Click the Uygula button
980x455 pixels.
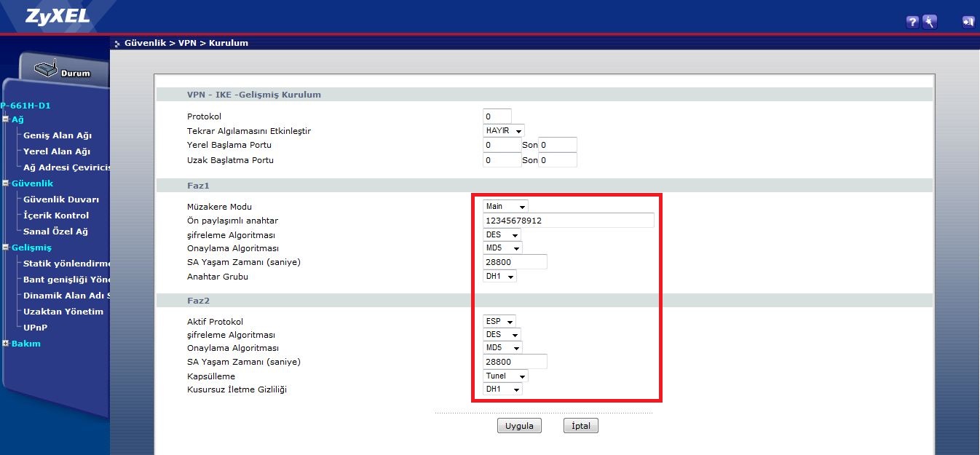click(x=519, y=426)
